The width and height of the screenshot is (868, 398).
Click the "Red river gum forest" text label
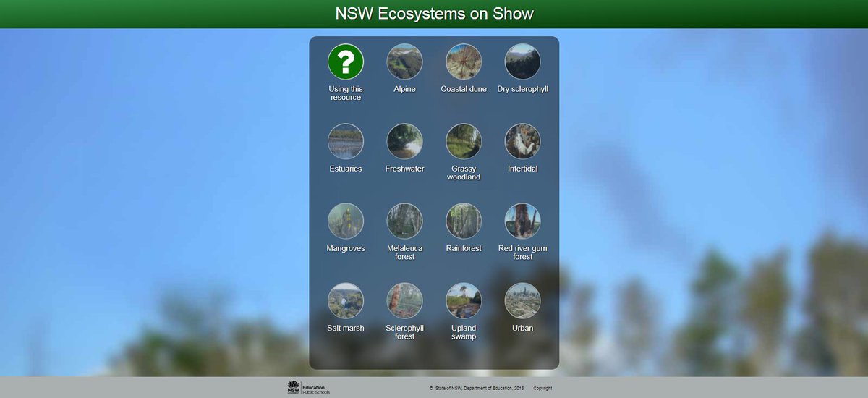(x=522, y=253)
